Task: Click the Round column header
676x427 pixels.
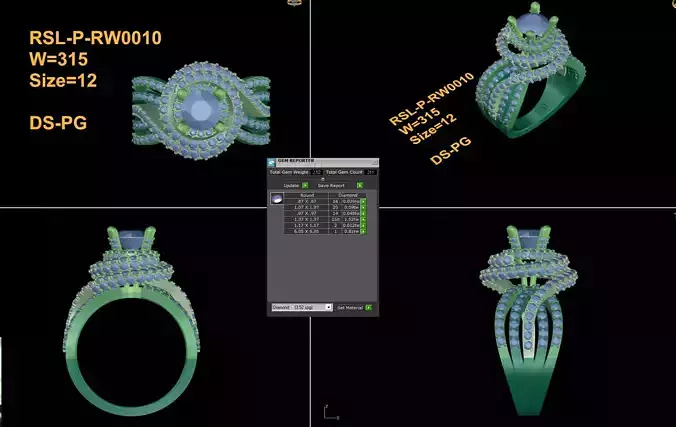Action: coord(307,195)
